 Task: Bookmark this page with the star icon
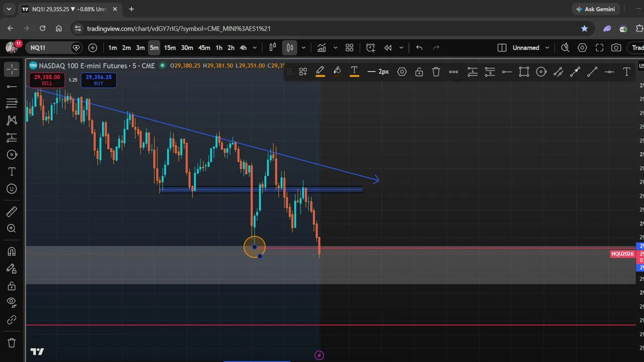pyautogui.click(x=584, y=29)
